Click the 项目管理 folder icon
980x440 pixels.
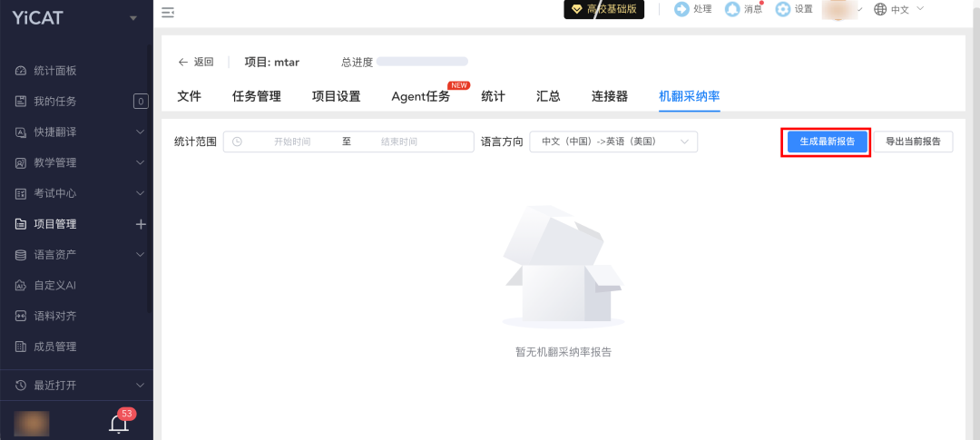click(x=21, y=224)
